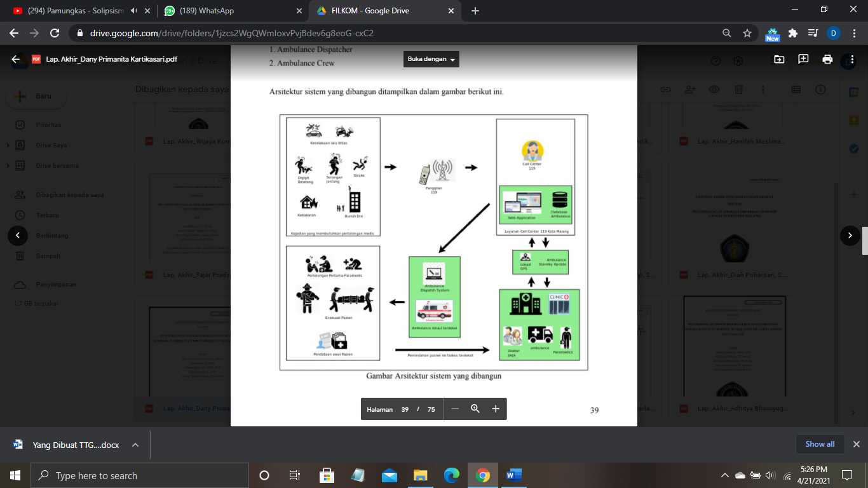Open Word from taskbar

point(513,475)
